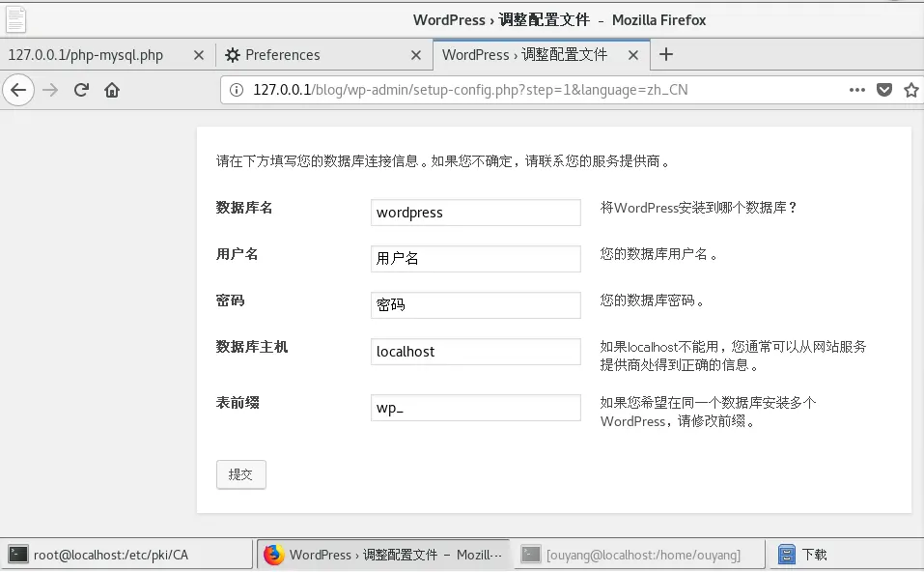924x572 pixels.
Task: Click the gear icon on Preferences tab
Action: (232, 55)
